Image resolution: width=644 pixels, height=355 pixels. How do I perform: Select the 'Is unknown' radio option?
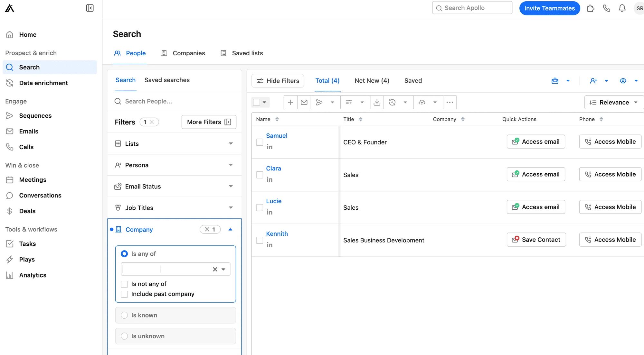pos(124,336)
